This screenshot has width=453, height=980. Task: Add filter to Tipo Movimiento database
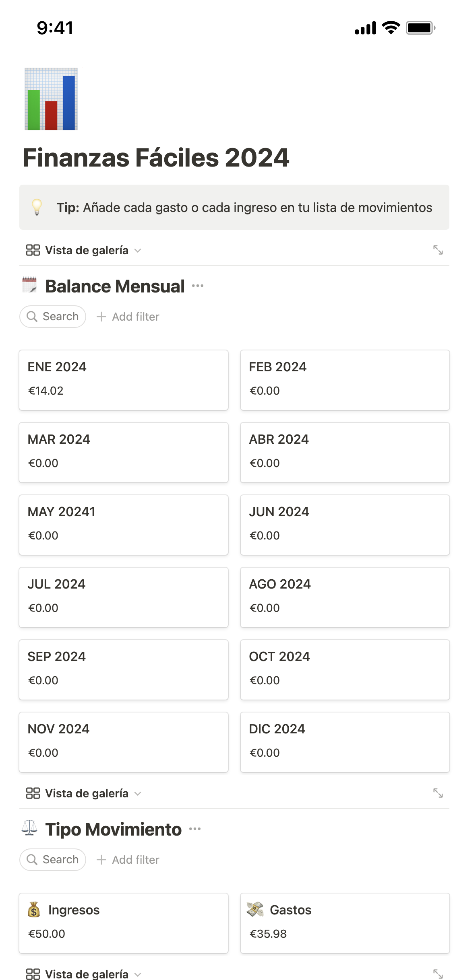[128, 860]
